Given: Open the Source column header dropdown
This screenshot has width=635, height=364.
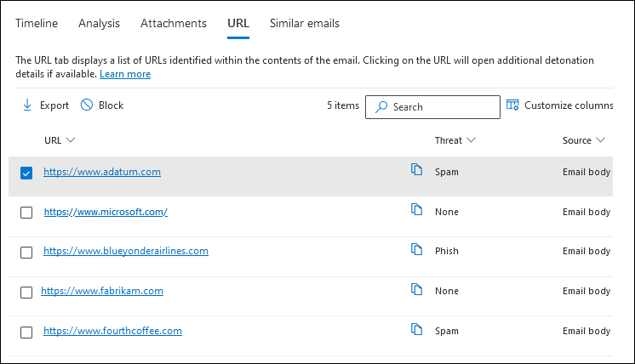Looking at the screenshot, I should (601, 140).
